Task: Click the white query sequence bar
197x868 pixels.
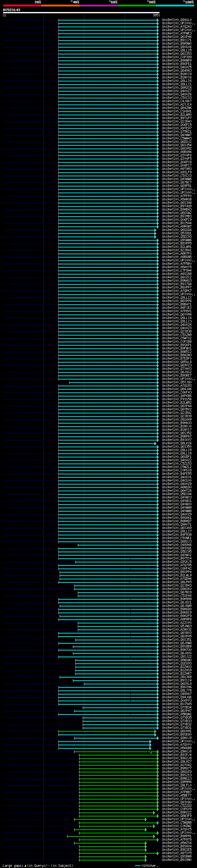Action: pos(81,13)
